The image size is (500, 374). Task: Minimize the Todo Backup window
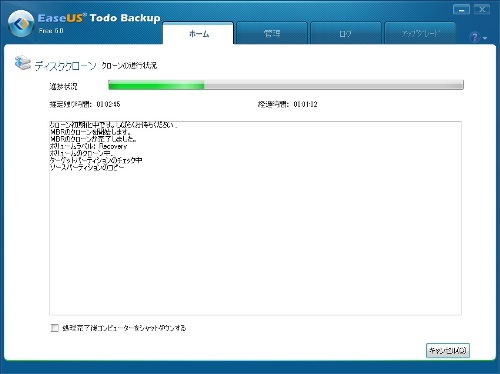(x=461, y=10)
